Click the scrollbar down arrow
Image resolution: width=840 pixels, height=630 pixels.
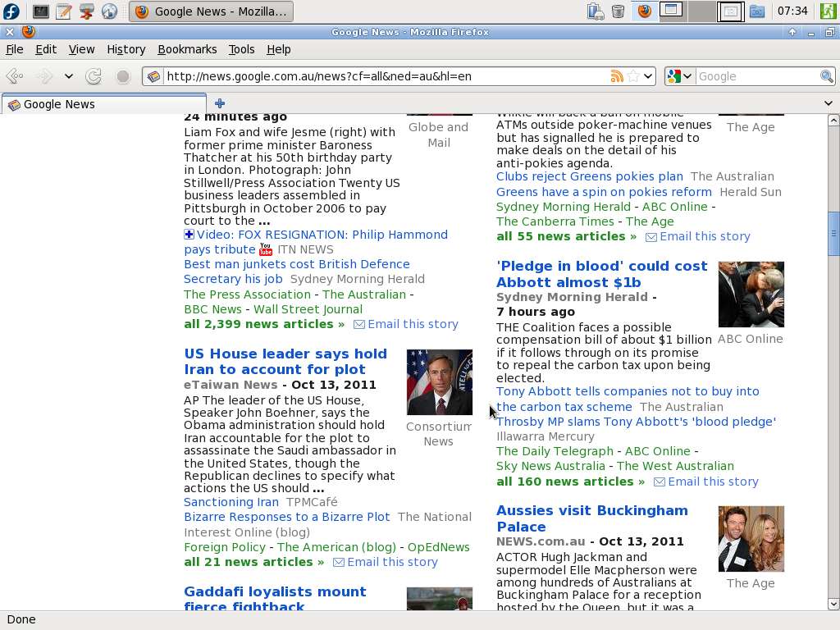[x=833, y=604]
